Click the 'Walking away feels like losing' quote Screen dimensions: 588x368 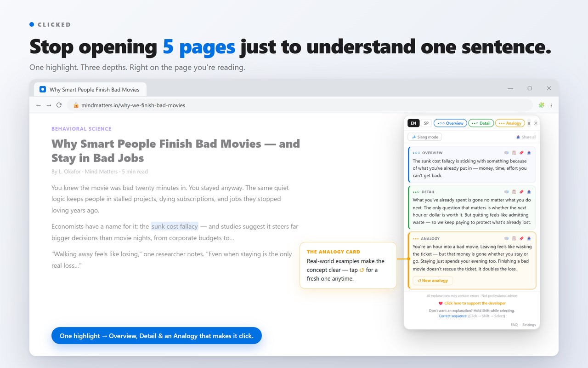pyautogui.click(x=172, y=260)
